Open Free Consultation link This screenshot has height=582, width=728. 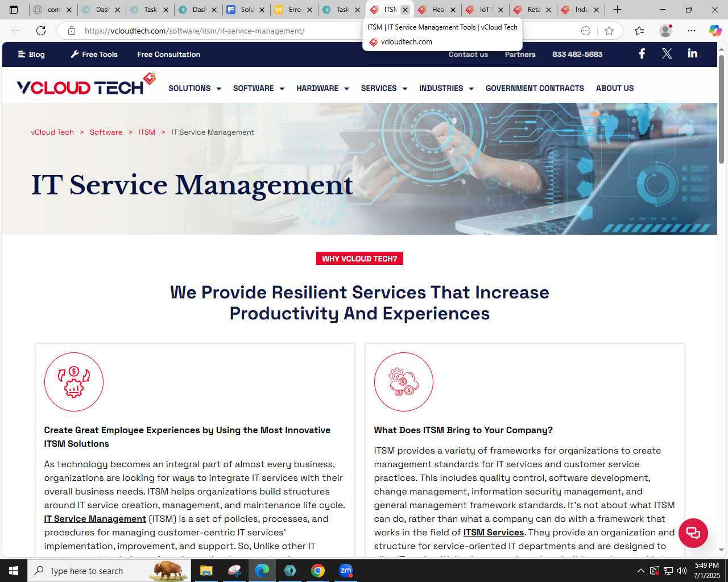168,55
